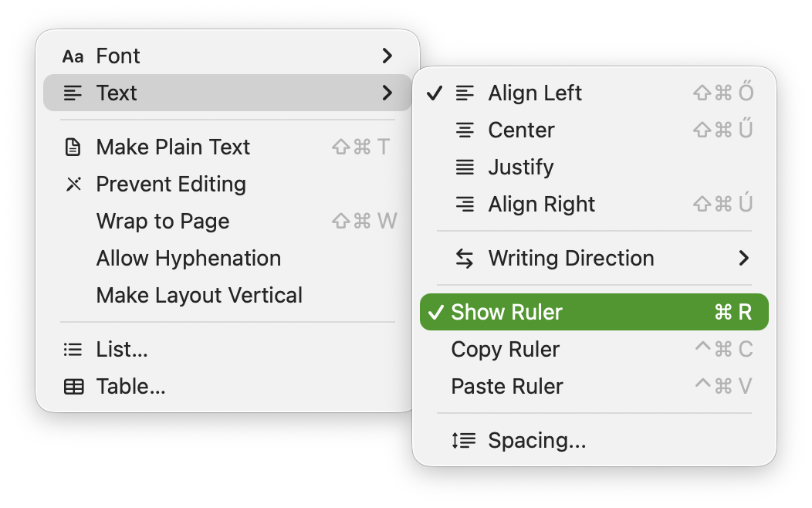Toggle Allow Hyphenation option
This screenshot has width=812, height=508.
(x=188, y=259)
